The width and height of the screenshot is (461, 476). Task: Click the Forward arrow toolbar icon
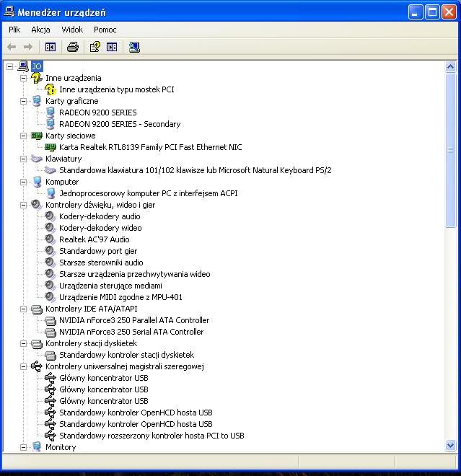(x=28, y=47)
